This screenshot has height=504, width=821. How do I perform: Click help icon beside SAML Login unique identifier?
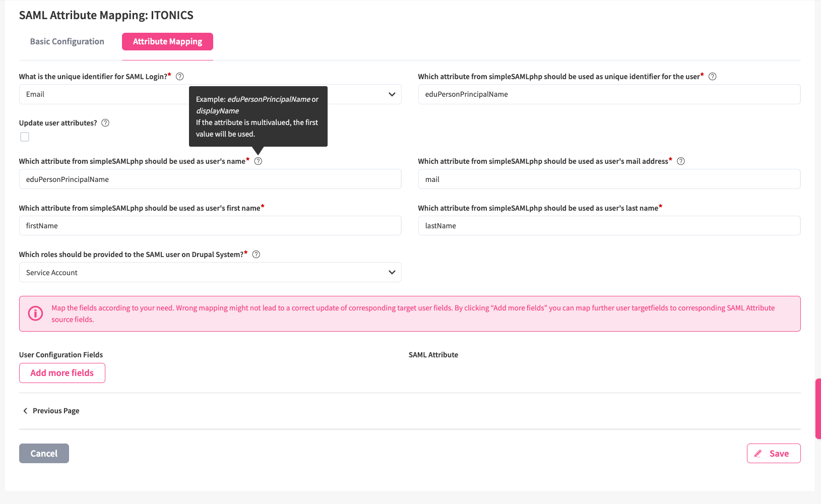[180, 77]
